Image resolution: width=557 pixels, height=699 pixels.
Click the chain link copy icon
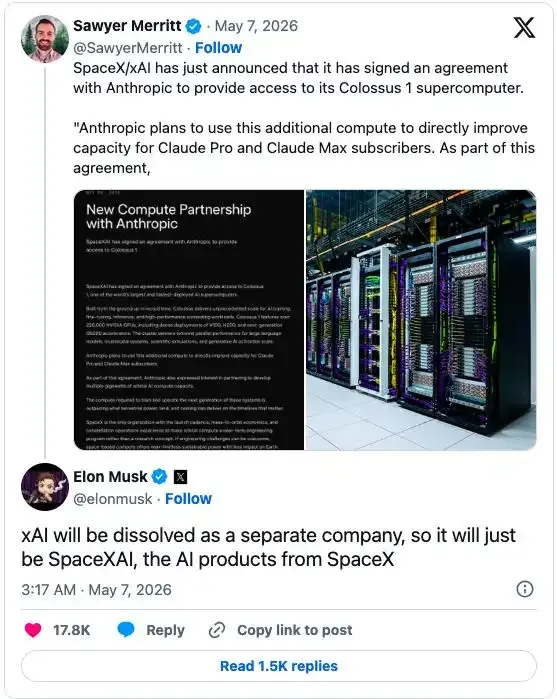coord(217,630)
